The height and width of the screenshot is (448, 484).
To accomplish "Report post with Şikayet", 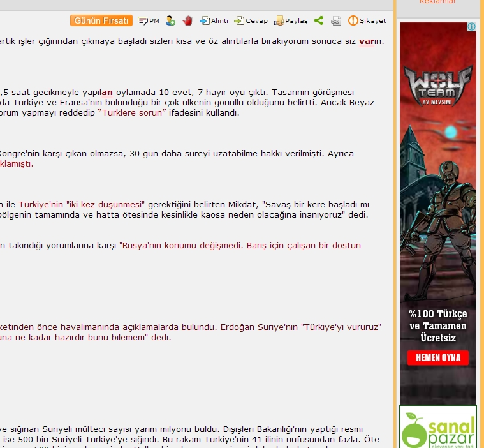I will 367,20.
